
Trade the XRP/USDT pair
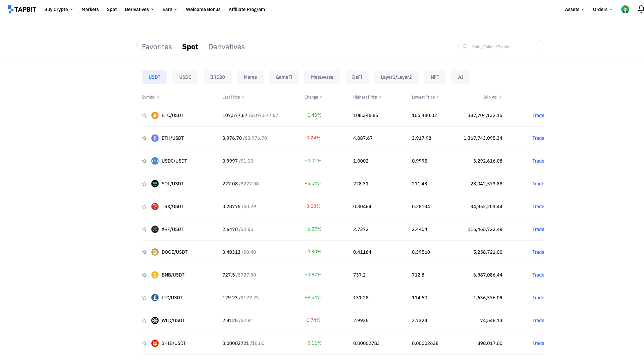click(x=538, y=229)
